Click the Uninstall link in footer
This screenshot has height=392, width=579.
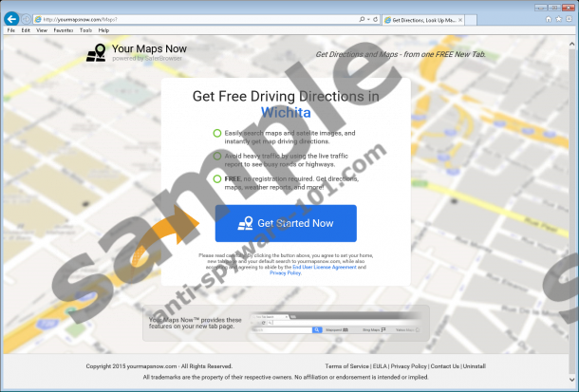coord(475,365)
